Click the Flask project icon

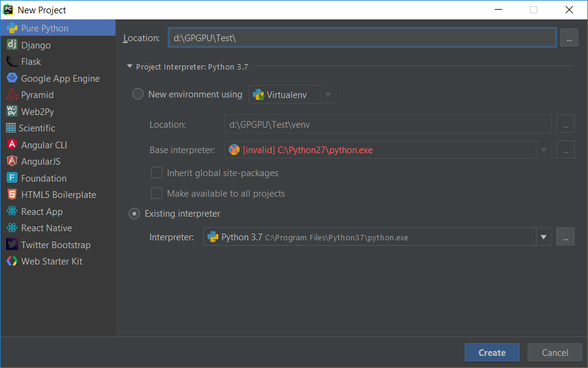tap(12, 62)
